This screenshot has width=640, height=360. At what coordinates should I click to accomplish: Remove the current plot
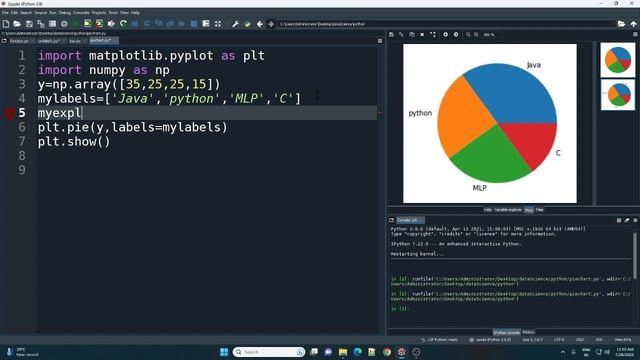tap(422, 35)
